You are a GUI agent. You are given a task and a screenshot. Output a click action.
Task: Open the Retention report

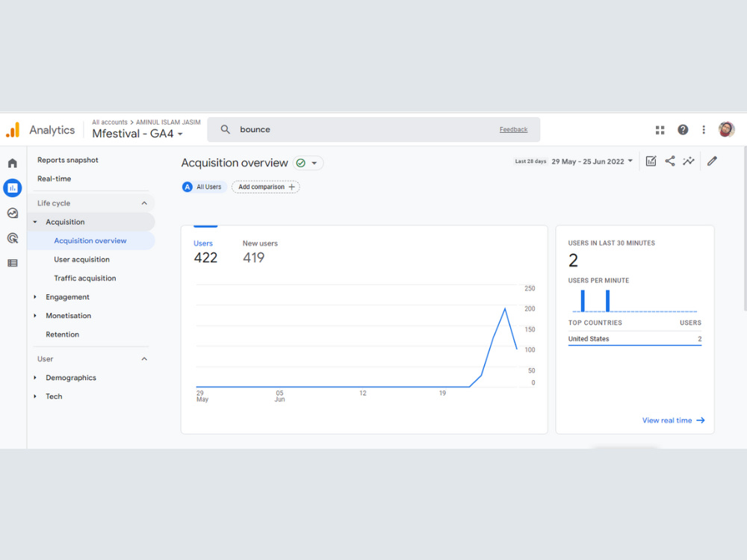click(x=63, y=335)
